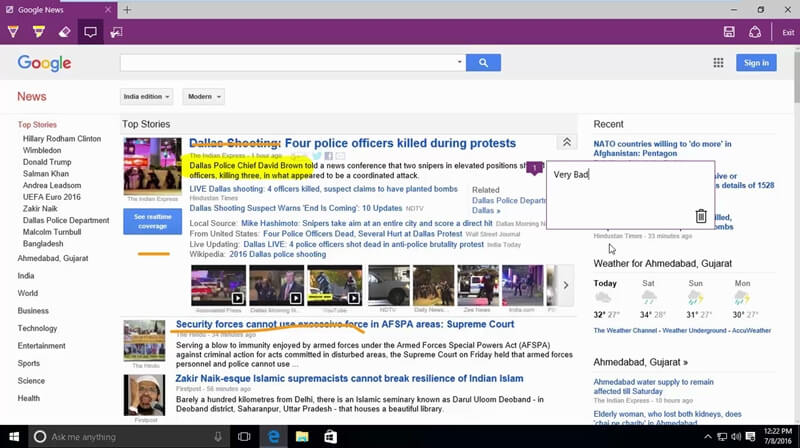Open the India edition dropdown

click(x=146, y=97)
